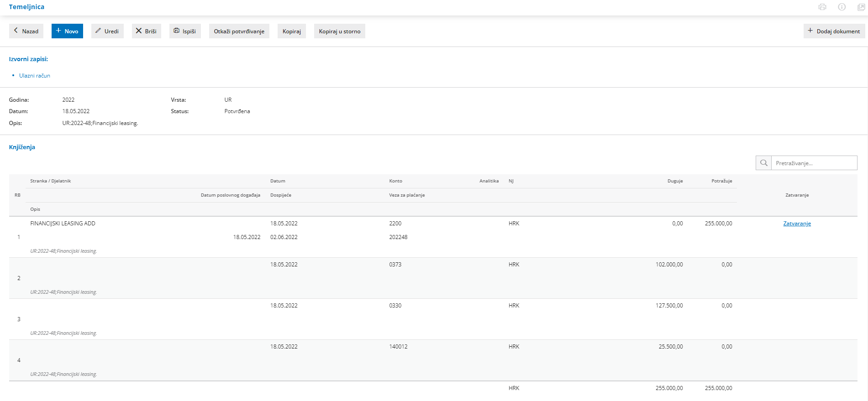Click the Konto column header
This screenshot has height=401, width=868.
(x=396, y=181)
